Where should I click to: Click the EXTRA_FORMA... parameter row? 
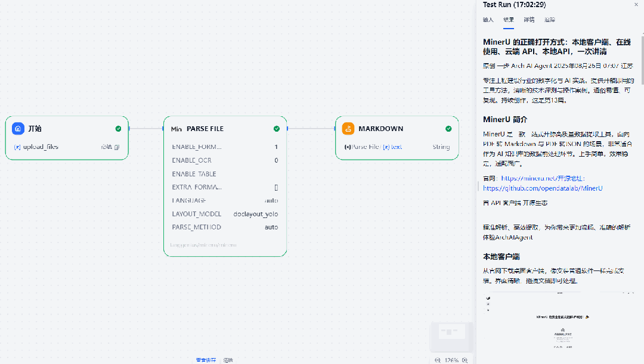click(x=225, y=187)
